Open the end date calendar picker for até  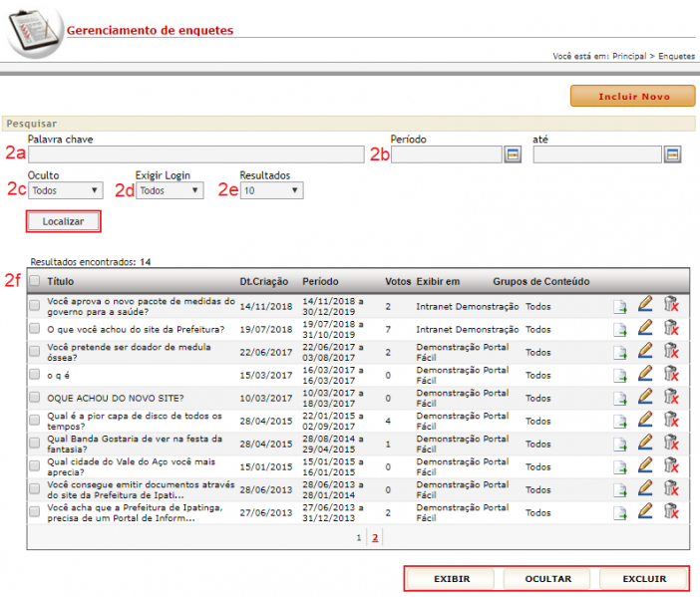pos(672,154)
